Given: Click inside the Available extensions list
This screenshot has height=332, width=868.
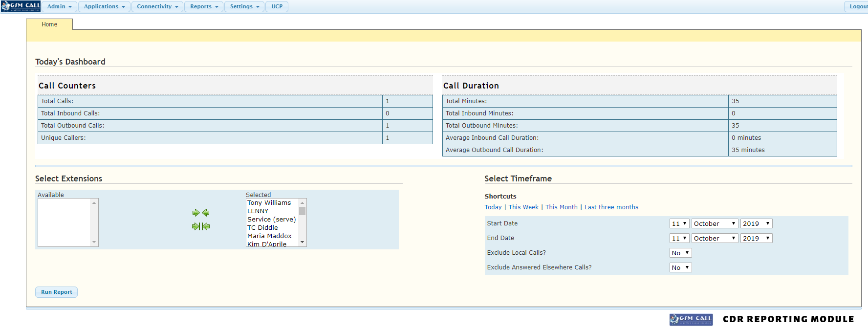Looking at the screenshot, I should [64, 222].
